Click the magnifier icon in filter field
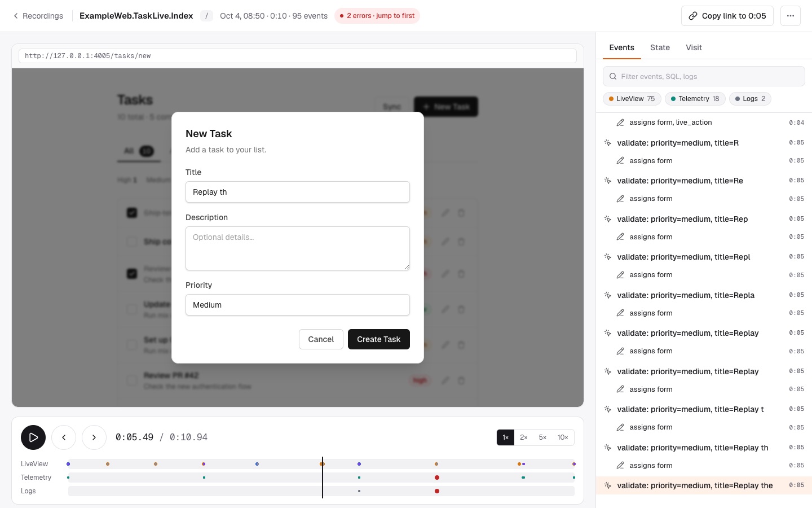This screenshot has height=508, width=812. pyautogui.click(x=613, y=76)
